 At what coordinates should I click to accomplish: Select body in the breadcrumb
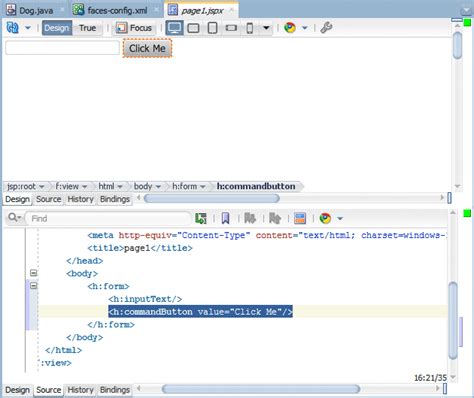click(x=143, y=186)
